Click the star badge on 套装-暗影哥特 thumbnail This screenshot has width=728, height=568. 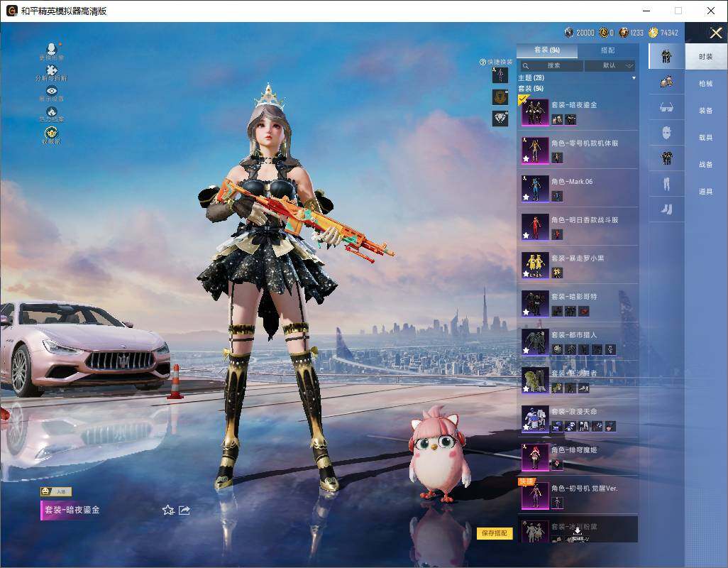[526, 312]
